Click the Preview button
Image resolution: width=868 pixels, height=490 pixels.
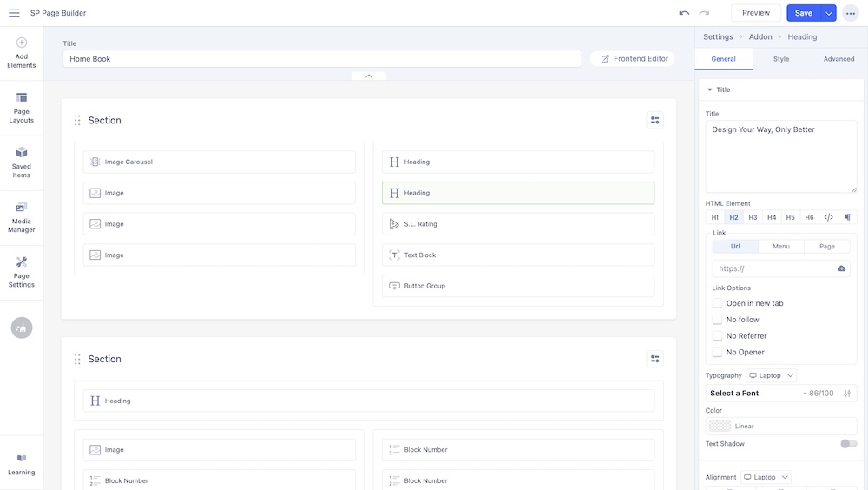click(755, 13)
